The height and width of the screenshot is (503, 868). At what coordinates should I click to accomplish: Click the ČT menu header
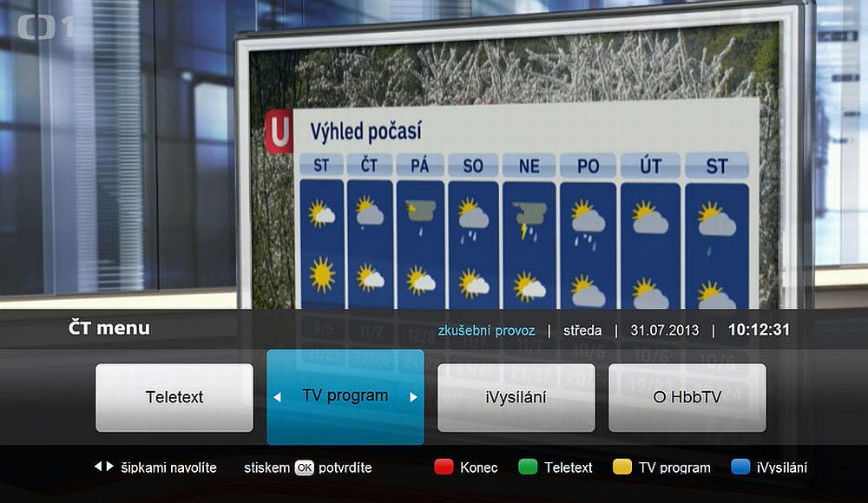[108, 328]
